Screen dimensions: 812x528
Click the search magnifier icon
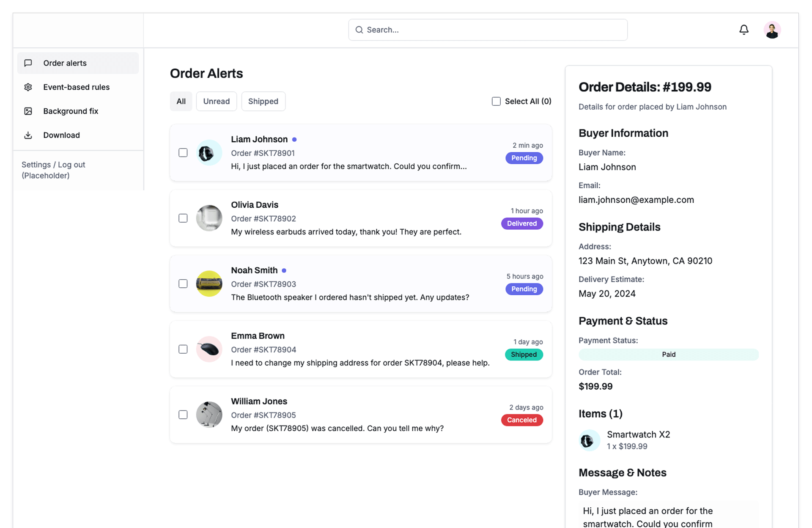pos(359,30)
